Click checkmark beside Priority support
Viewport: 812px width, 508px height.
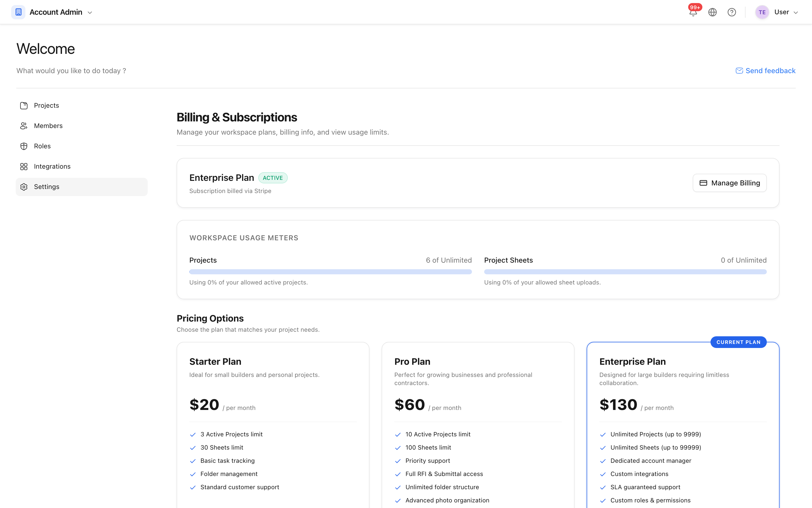(398, 461)
